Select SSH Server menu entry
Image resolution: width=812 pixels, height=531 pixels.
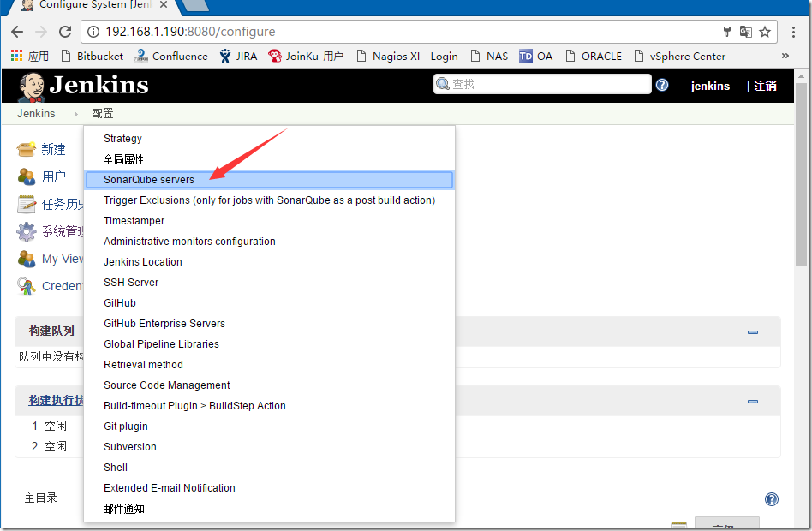coord(269,283)
